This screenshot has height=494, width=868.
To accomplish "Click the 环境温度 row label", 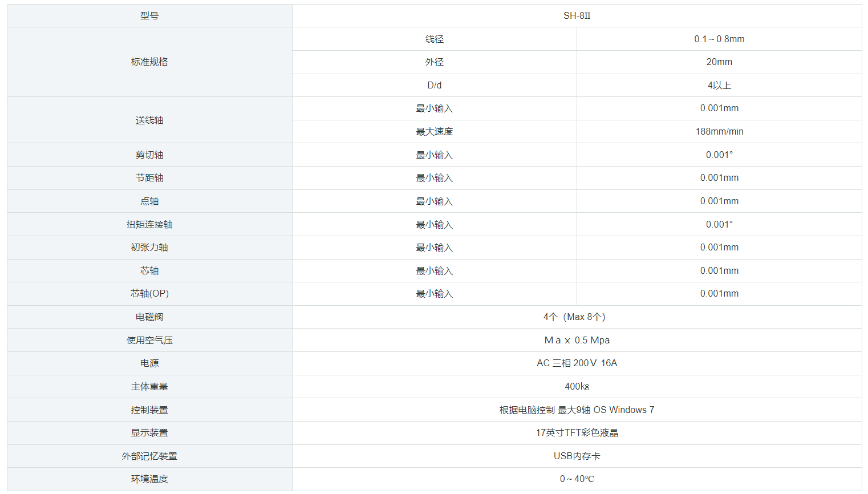I will (x=149, y=479).
